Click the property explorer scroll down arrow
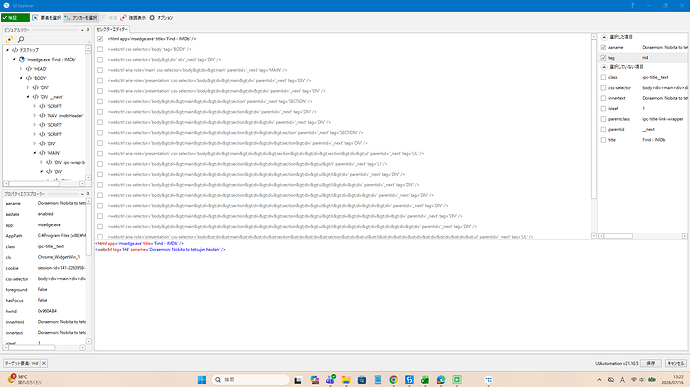690x387 pixels. [x=88, y=341]
